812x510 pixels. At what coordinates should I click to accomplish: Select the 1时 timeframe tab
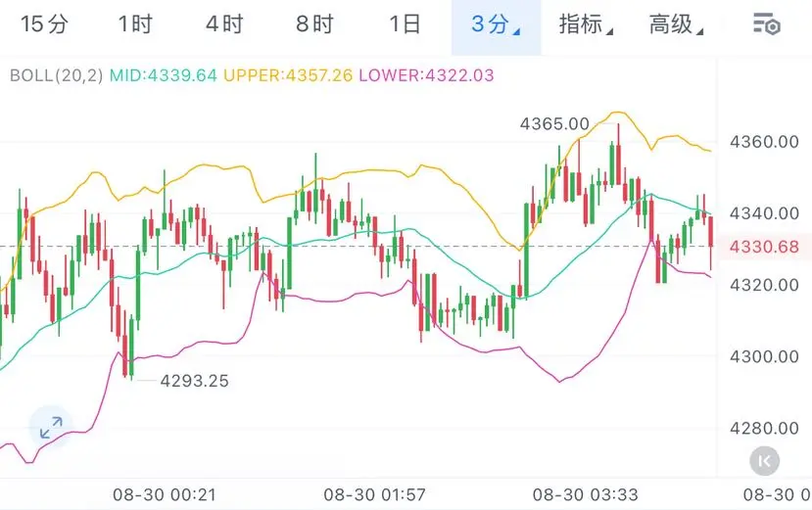tap(134, 24)
